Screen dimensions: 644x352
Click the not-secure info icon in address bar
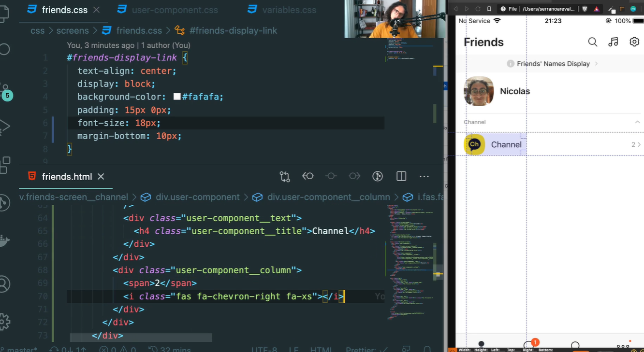point(503,9)
